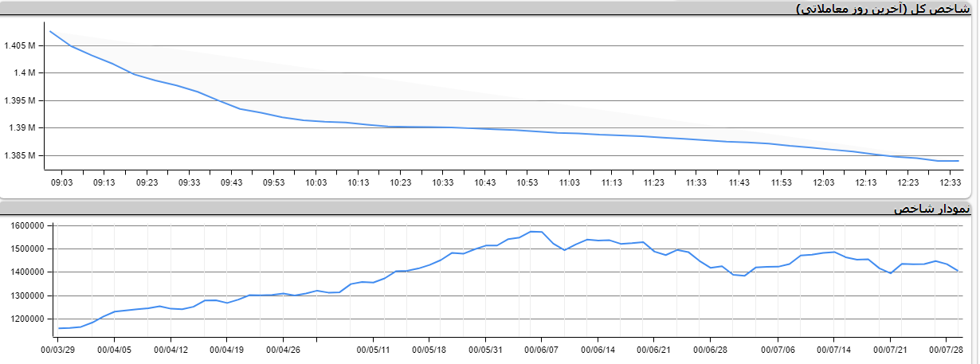Click the 00/04/26 date axis label

point(283,349)
